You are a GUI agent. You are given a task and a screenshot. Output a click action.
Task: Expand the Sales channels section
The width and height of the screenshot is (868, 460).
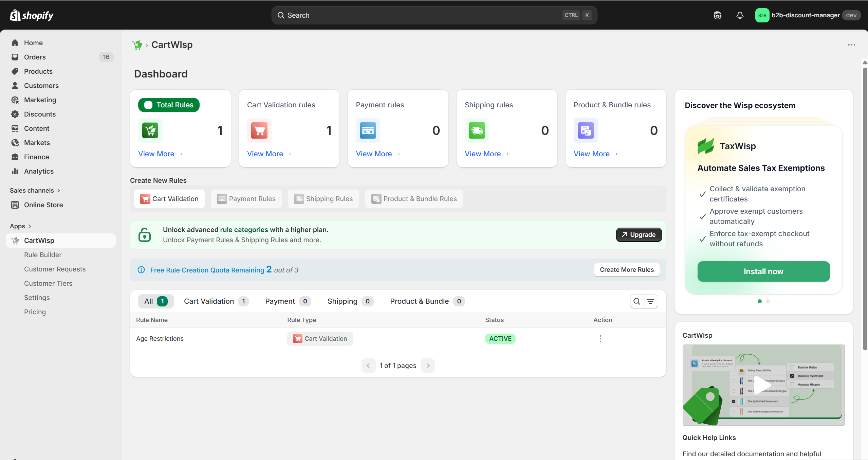(x=35, y=191)
